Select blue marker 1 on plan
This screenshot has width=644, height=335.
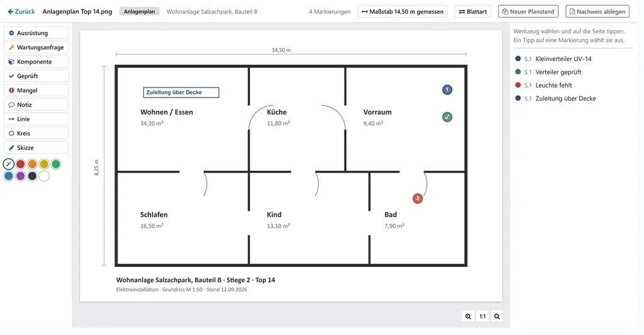[x=447, y=89]
